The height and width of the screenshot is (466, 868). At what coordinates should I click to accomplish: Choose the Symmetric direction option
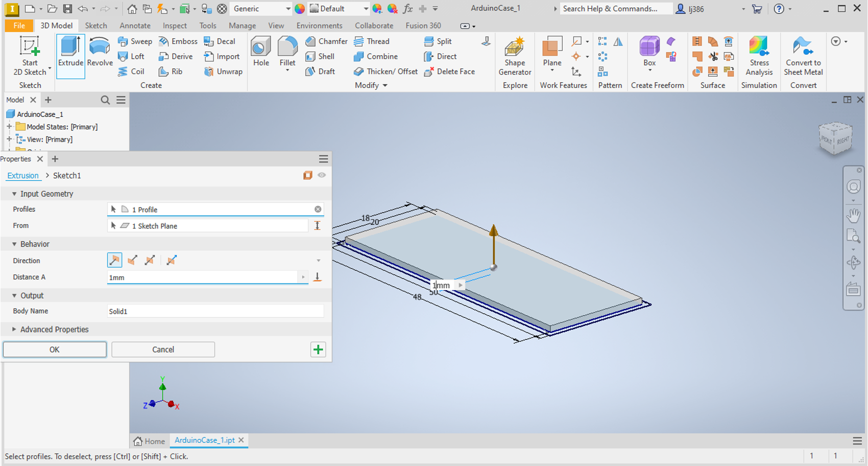(150, 261)
